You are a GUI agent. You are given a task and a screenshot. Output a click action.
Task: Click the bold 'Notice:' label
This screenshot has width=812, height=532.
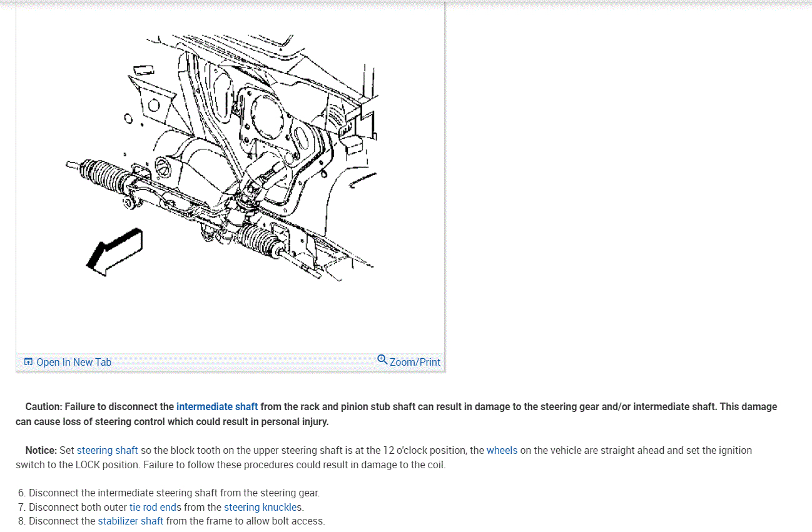(x=41, y=450)
